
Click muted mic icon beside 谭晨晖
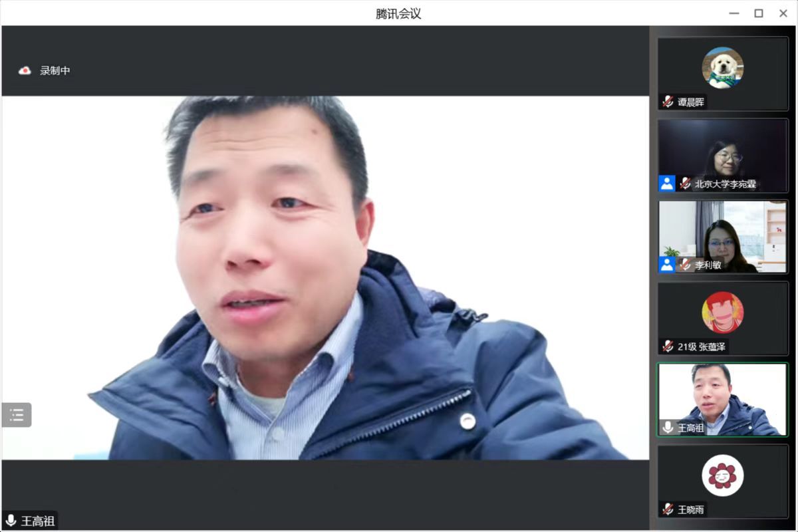(668, 102)
